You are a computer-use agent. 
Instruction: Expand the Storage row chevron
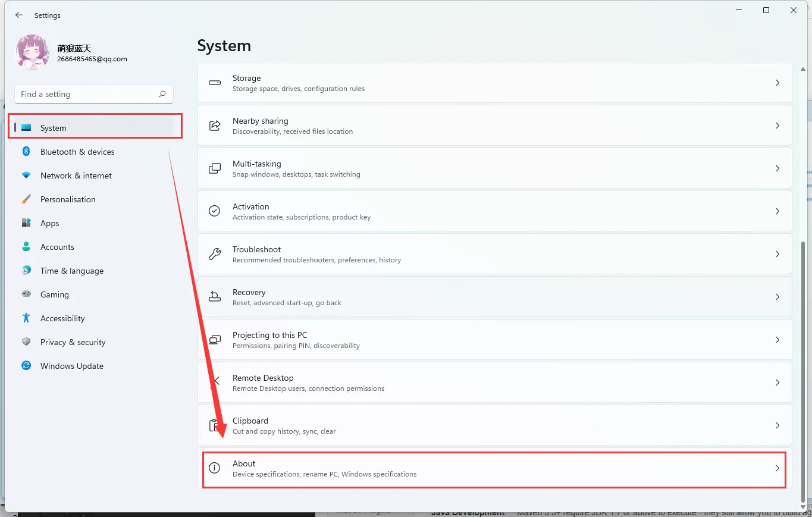[x=777, y=83]
